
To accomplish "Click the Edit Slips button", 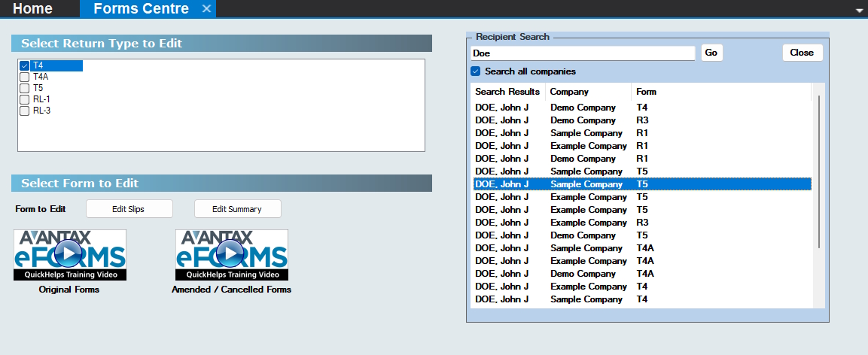I will [x=129, y=209].
